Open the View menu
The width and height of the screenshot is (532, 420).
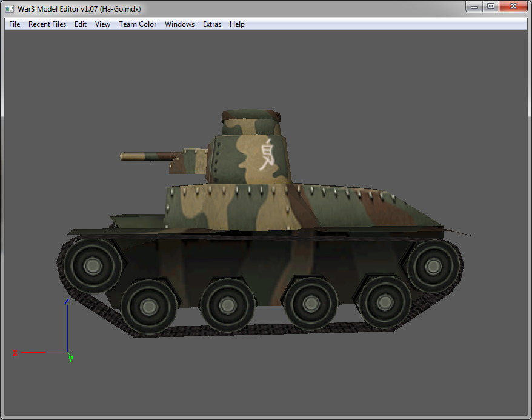[x=102, y=24]
